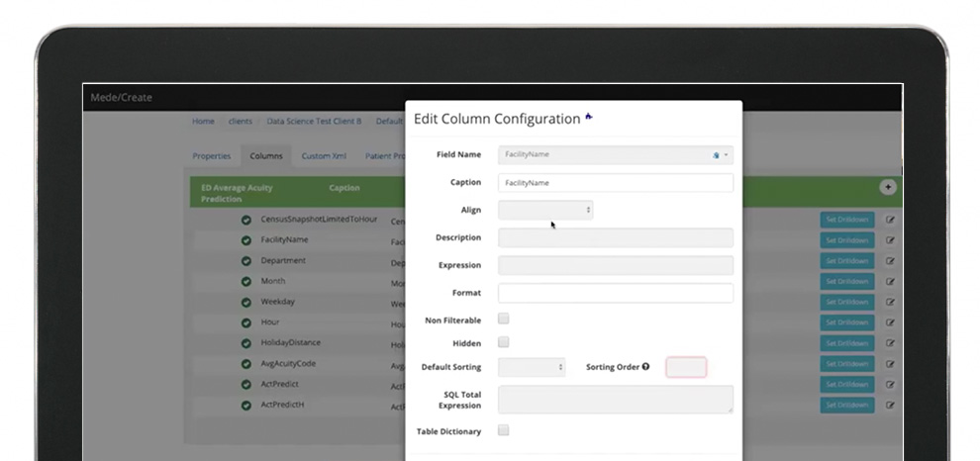
Task: Open the Align dropdown
Action: tap(545, 210)
